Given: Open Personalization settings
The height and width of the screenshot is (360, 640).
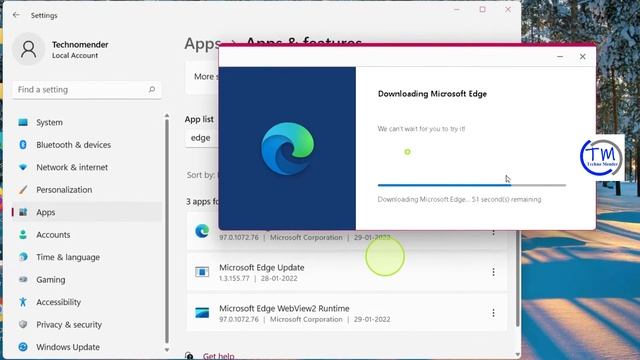Looking at the screenshot, I should (87, 190).
